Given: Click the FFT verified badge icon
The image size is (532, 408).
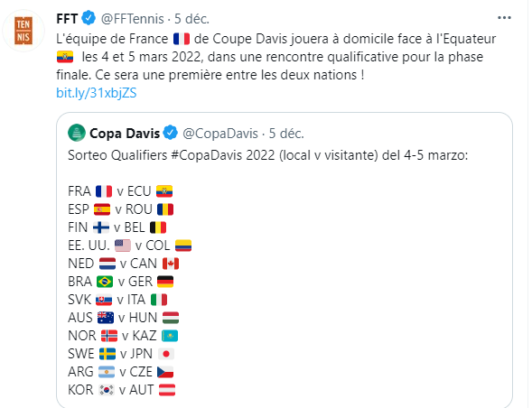Looking at the screenshot, I should point(89,18).
